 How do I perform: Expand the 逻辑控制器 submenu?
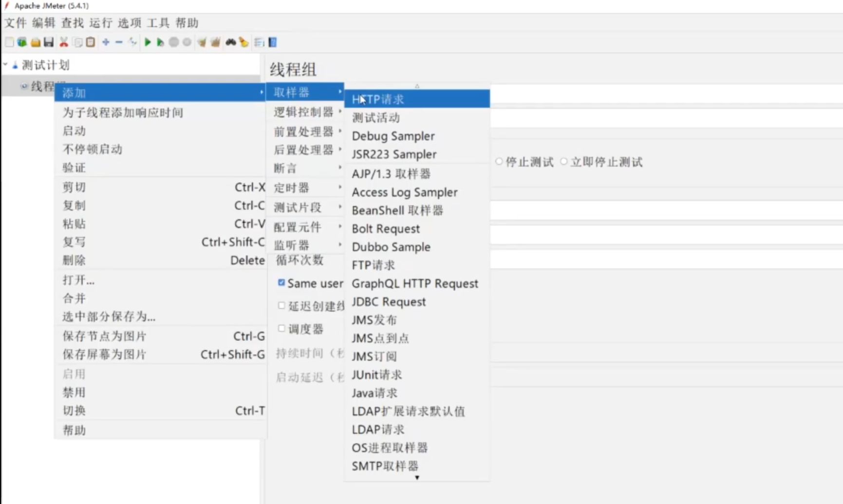(x=305, y=112)
